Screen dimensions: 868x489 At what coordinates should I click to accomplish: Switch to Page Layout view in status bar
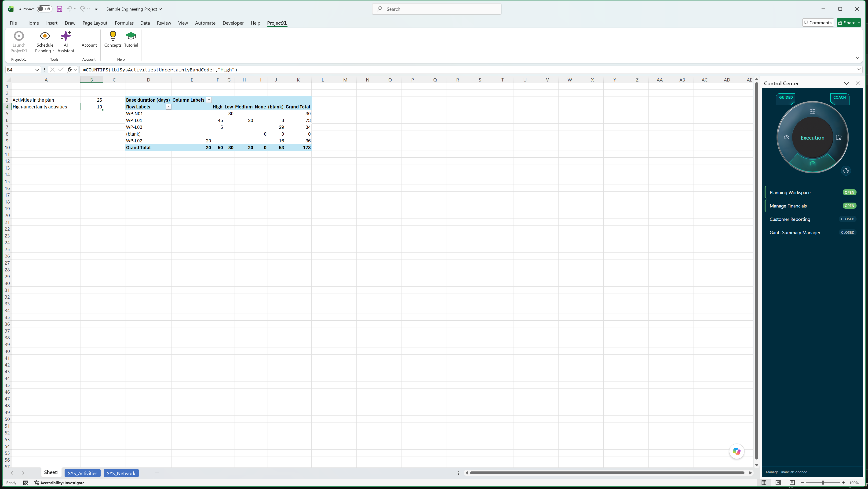coord(778,483)
